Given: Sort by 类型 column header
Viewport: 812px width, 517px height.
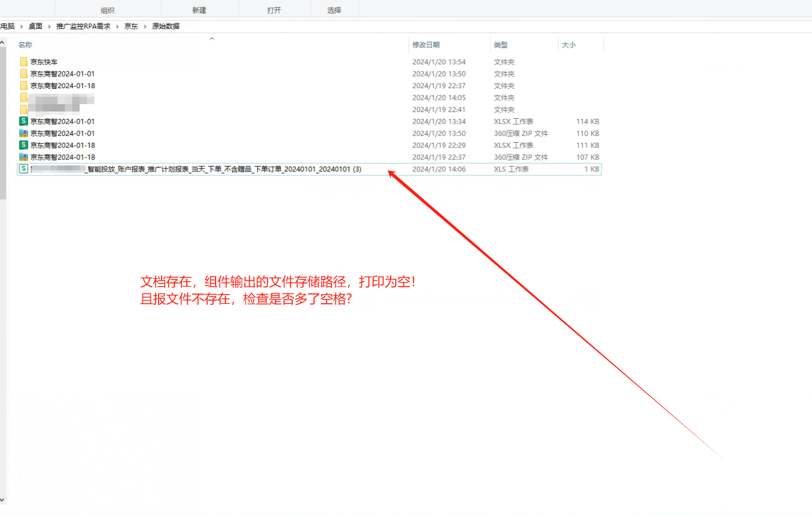Looking at the screenshot, I should click(501, 45).
